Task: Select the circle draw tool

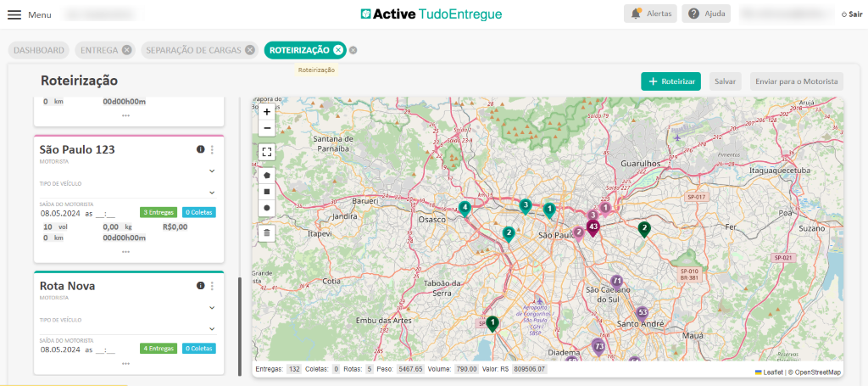Action: click(x=267, y=208)
